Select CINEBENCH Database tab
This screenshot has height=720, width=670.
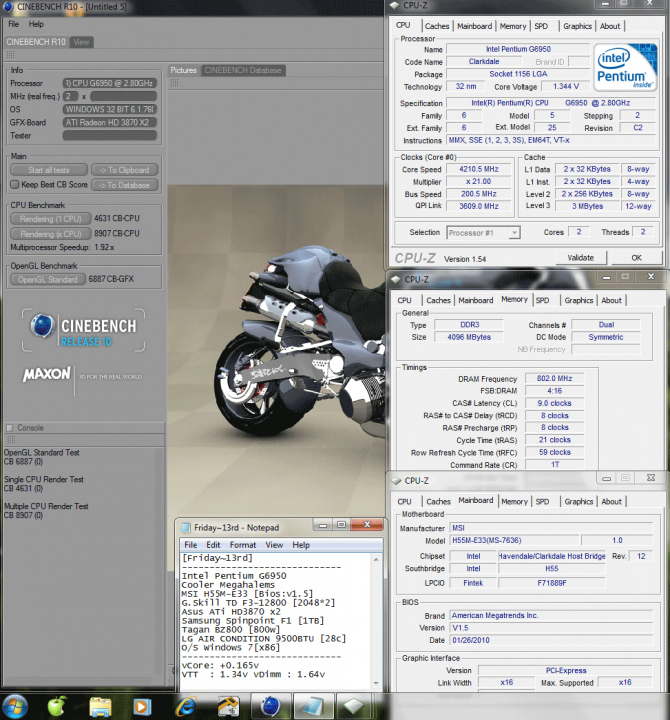243,70
